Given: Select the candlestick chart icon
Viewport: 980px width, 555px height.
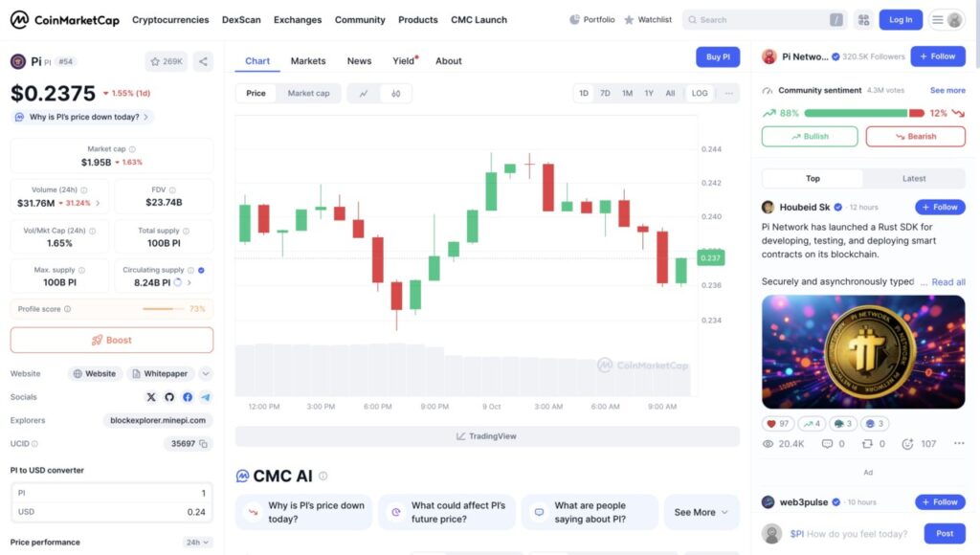Looking at the screenshot, I should point(395,93).
